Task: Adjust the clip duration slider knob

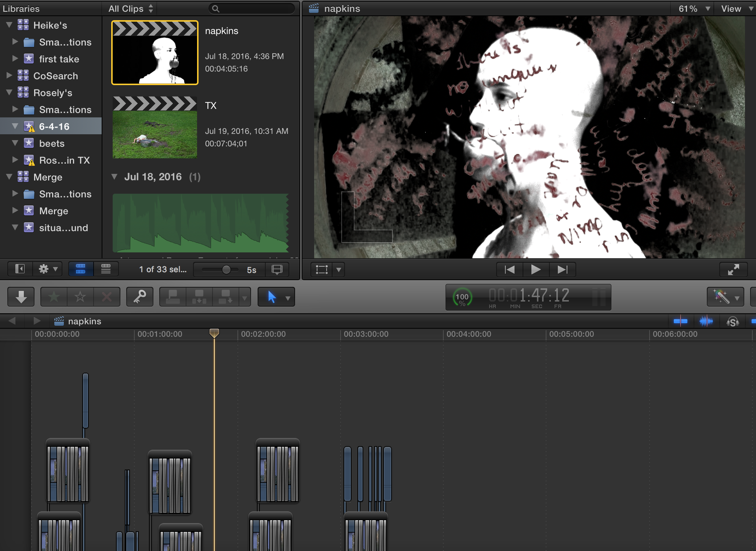Action: (x=226, y=270)
